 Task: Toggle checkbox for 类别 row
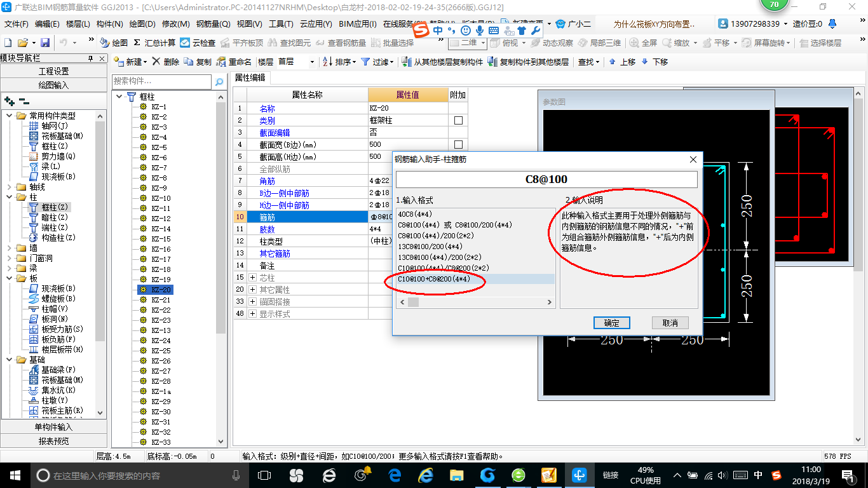[x=458, y=120]
